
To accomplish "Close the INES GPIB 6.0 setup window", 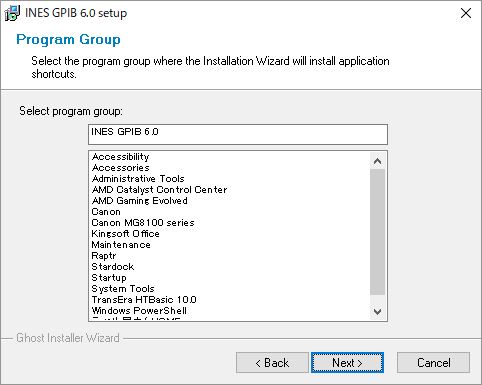I will coord(466,13).
